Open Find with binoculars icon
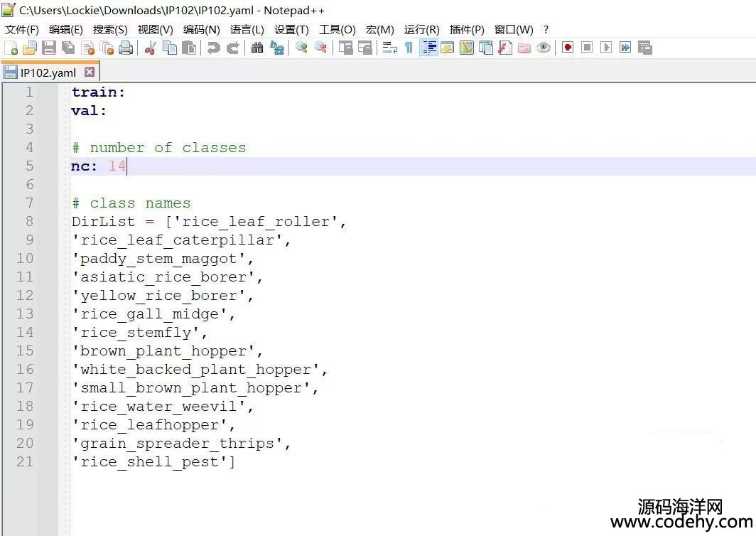This screenshot has height=536, width=756. (x=257, y=48)
